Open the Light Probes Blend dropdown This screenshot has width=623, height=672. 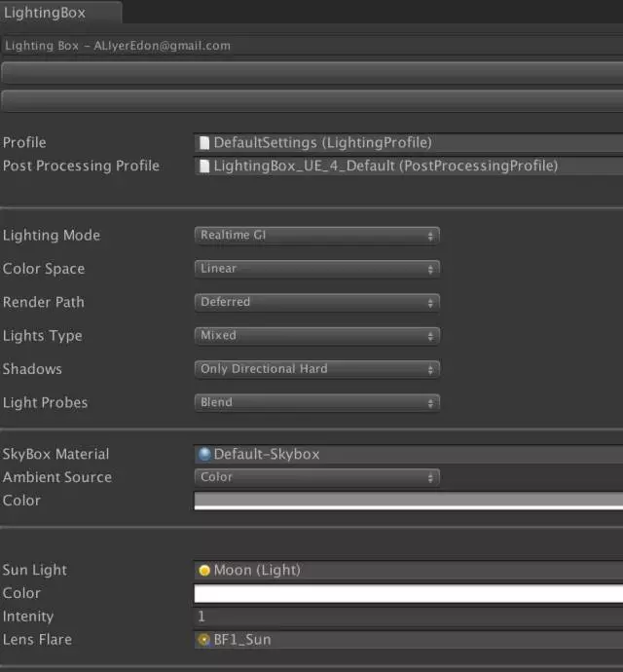click(x=316, y=402)
